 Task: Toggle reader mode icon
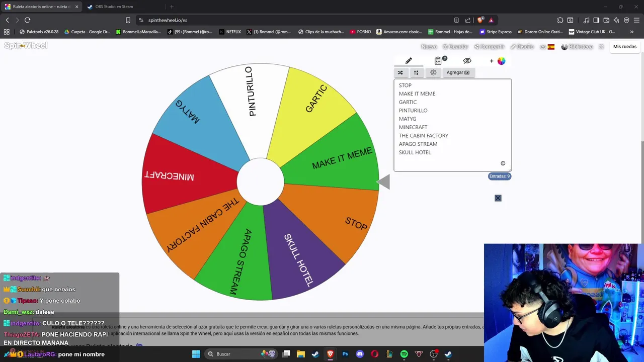[x=456, y=20]
